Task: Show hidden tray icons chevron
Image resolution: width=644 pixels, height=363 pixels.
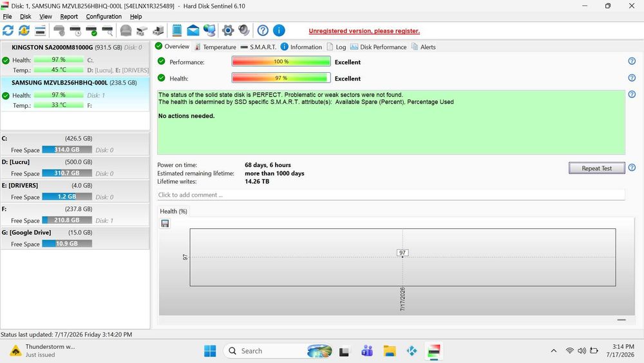Action: 554,351
